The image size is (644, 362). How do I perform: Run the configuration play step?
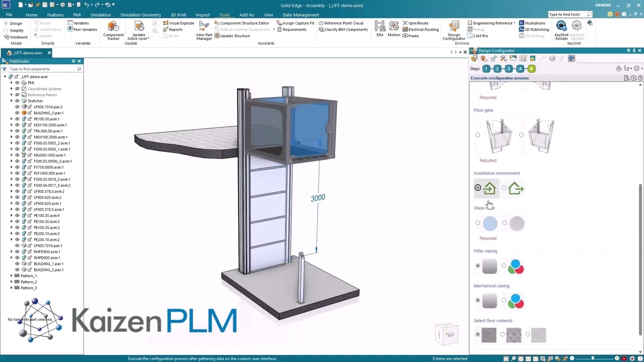(531, 69)
